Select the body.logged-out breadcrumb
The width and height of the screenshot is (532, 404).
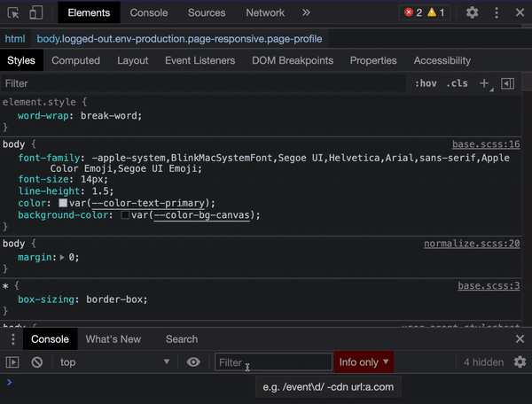pyautogui.click(x=179, y=39)
